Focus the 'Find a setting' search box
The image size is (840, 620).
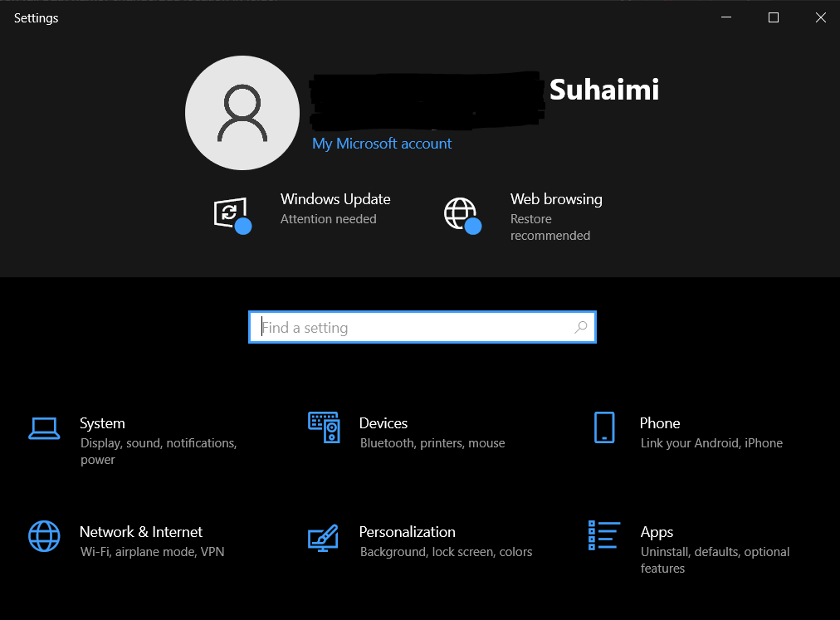415,328
